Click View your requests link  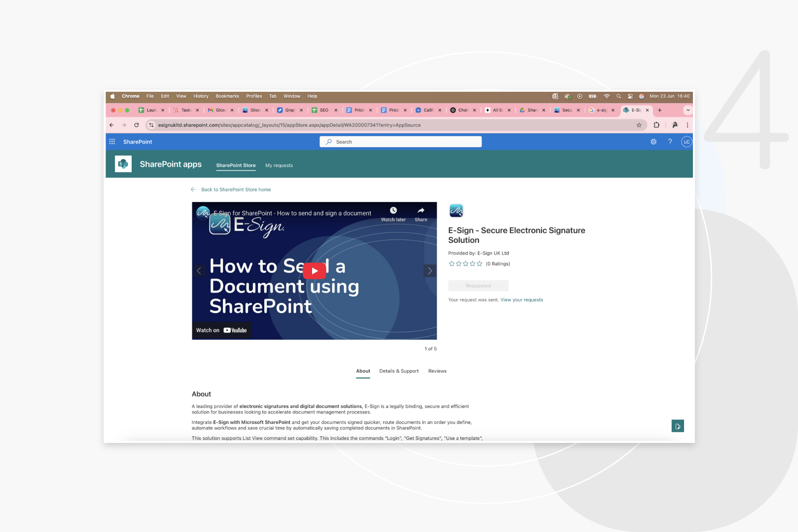(522, 300)
